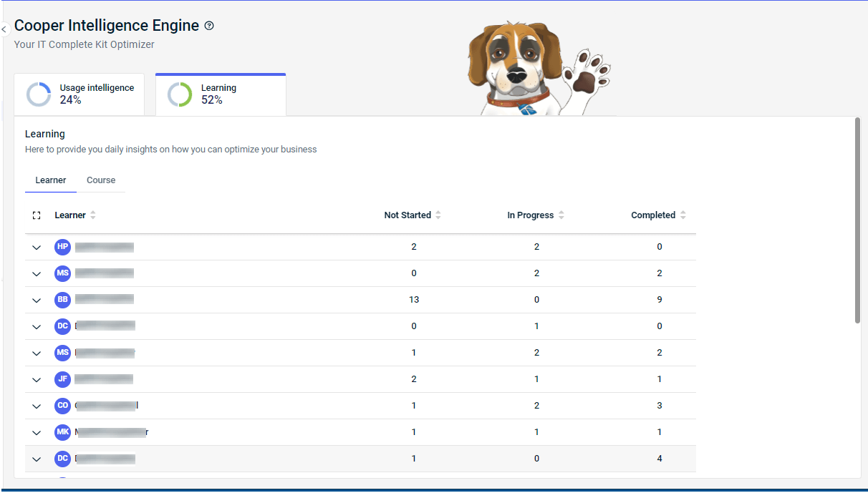Screen dimensions: 868x493
Task: Click the expand-all brackets icon in table header
Action: click(x=37, y=215)
